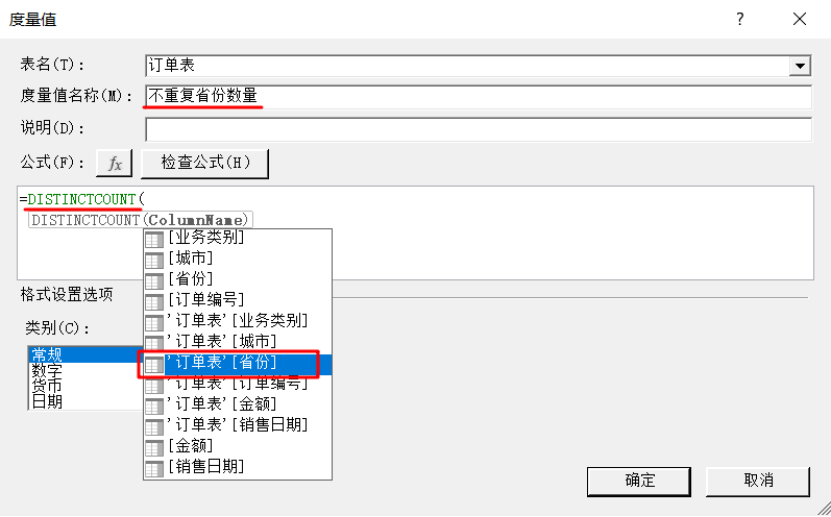Viewport: 831px width, 517px height.
Task: Select '订单表'[省份] from the autocomplete list
Action: pyautogui.click(x=237, y=364)
